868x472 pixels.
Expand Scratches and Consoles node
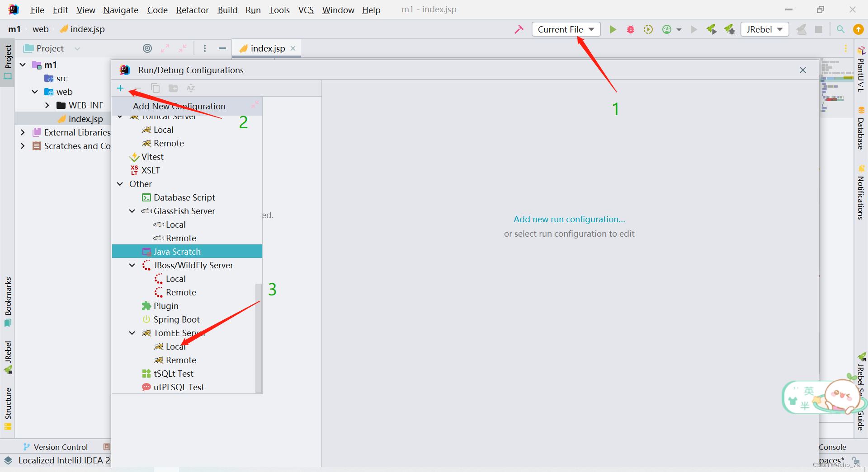coord(23,146)
